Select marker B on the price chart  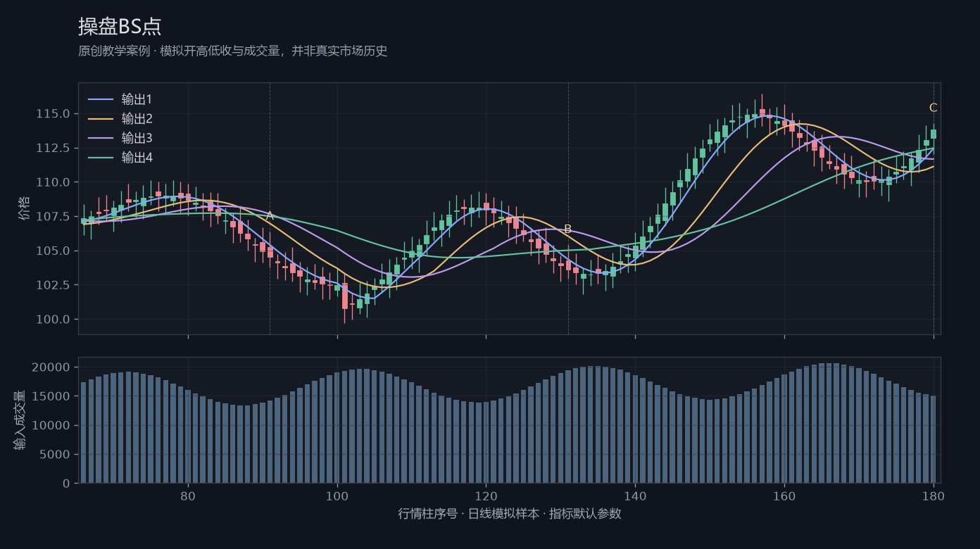567,229
